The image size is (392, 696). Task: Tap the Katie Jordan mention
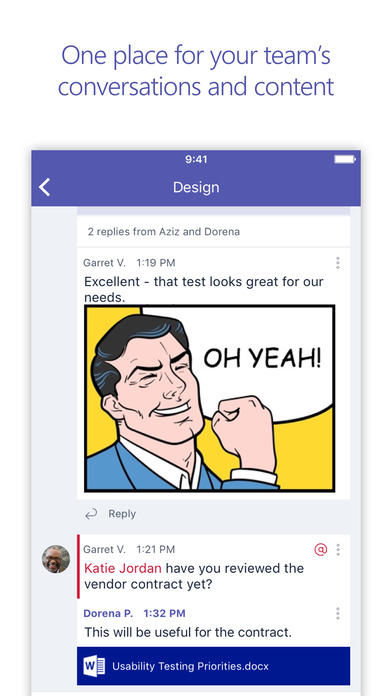[x=123, y=568]
